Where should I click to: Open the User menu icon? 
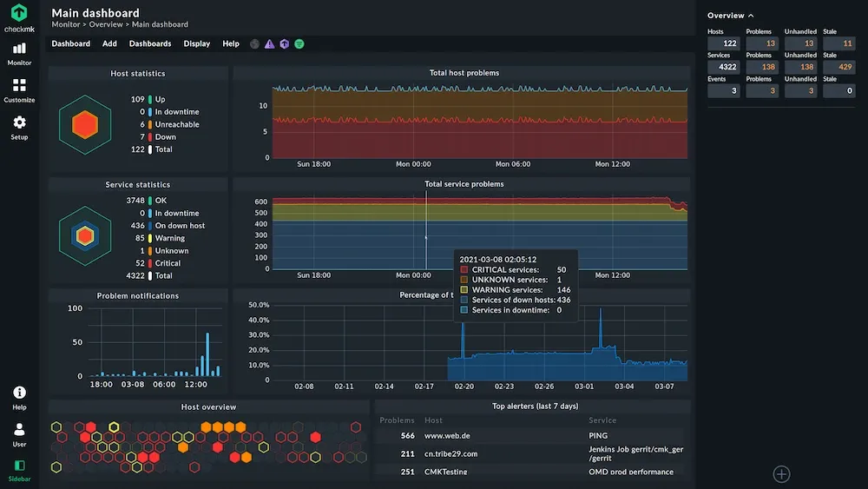[x=19, y=435]
